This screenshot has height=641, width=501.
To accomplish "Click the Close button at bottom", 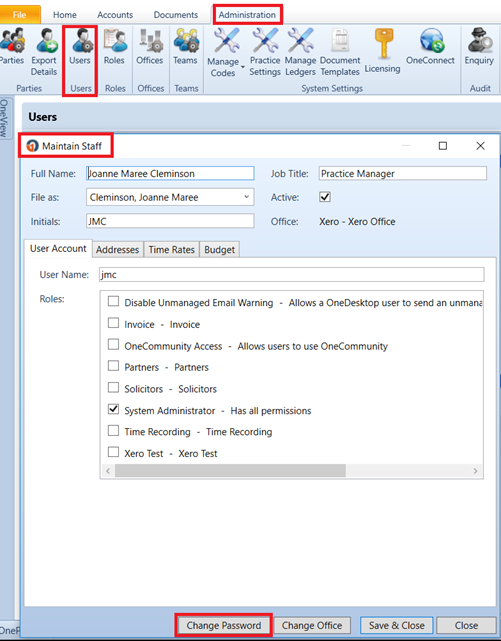I will [466, 625].
